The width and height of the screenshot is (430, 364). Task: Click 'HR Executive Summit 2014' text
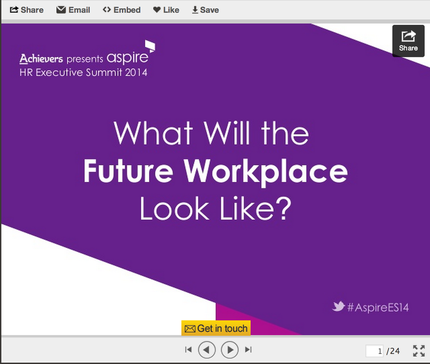click(83, 72)
